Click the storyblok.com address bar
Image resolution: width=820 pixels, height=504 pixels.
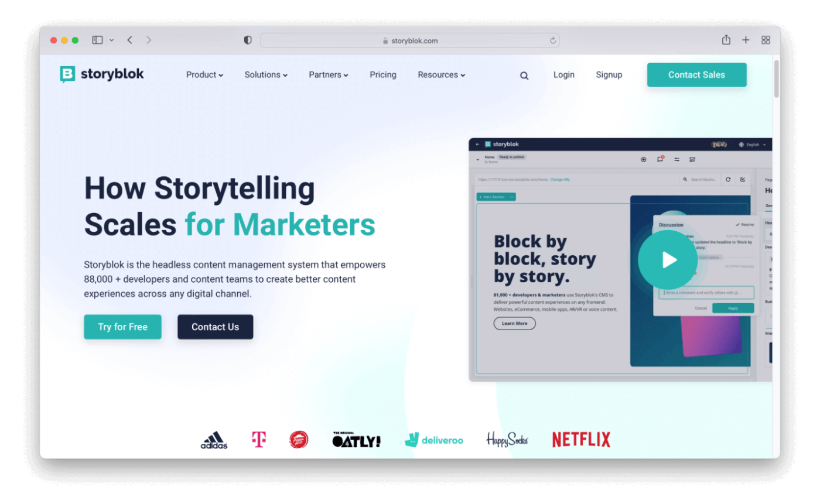tap(410, 40)
